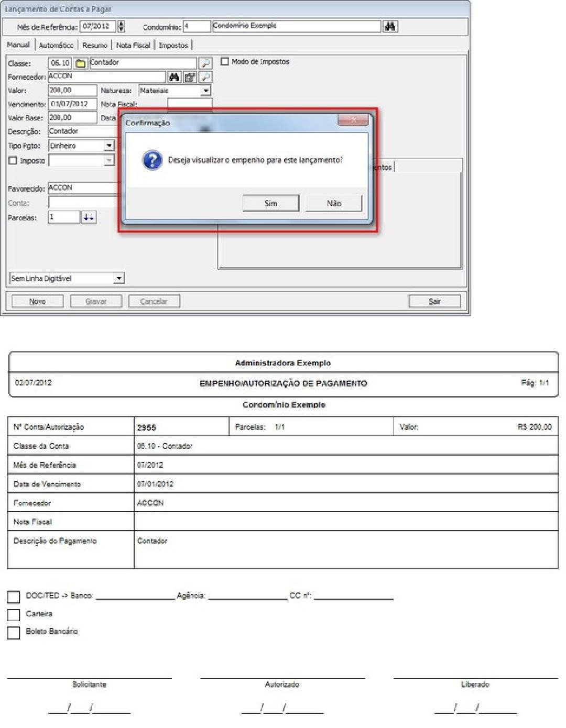Click the Cancelar button
The image size is (566, 728).
point(154,301)
